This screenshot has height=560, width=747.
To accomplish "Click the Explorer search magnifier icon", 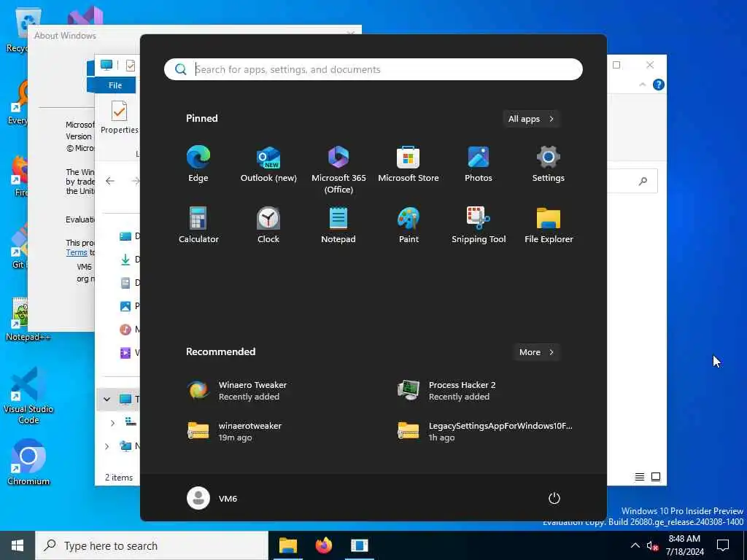I will (643, 181).
